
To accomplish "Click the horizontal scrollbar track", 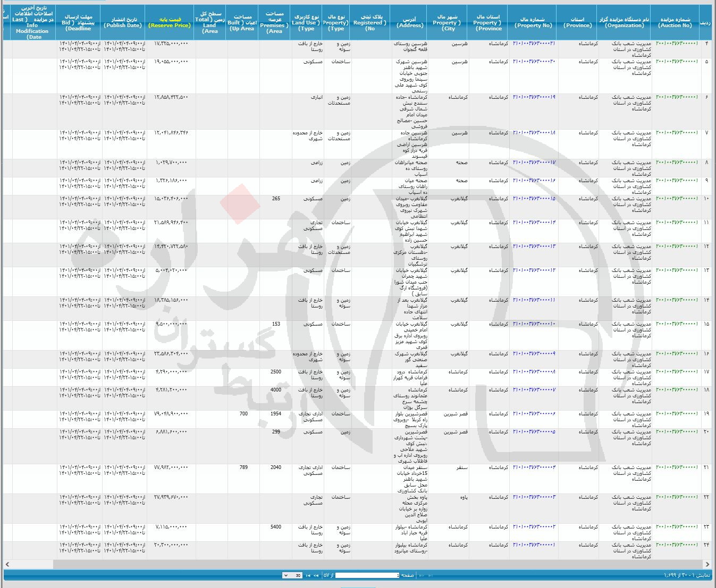I will (x=356, y=564).
